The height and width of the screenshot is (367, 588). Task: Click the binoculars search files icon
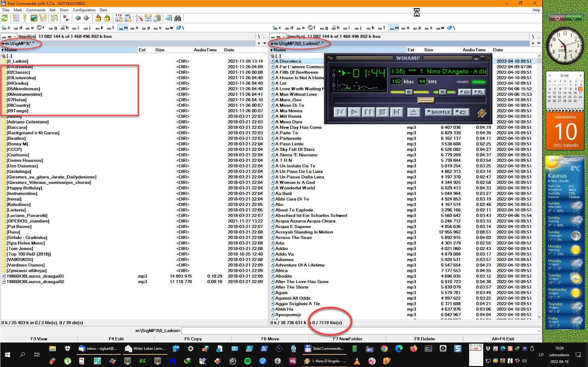click(178, 18)
